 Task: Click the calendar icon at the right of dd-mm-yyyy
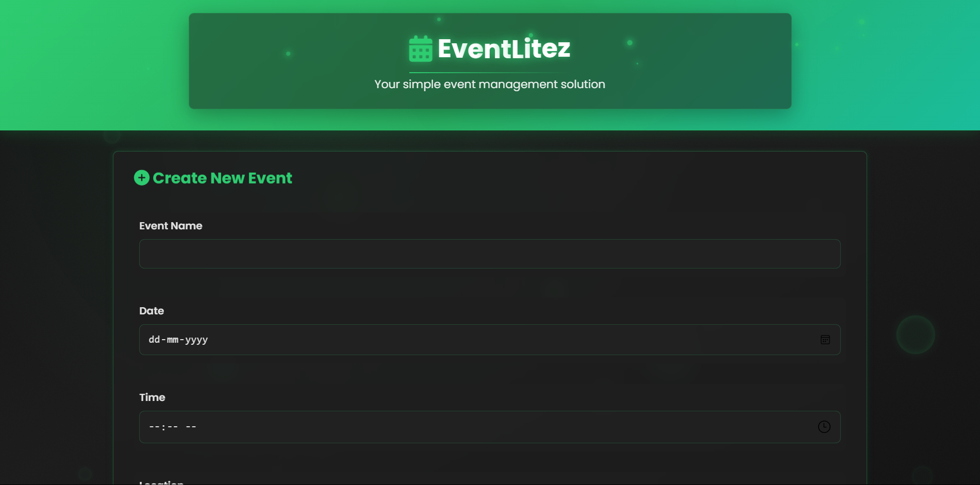825,340
